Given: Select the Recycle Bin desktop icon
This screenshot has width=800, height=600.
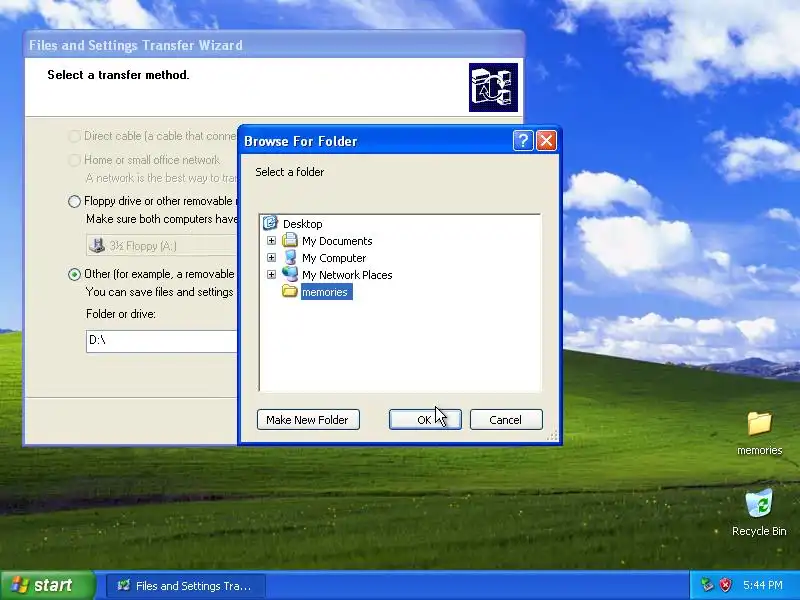Looking at the screenshot, I should pyautogui.click(x=759, y=504).
